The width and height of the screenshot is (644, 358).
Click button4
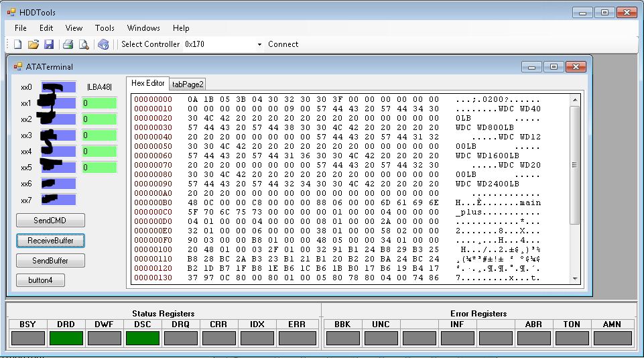[40, 280]
